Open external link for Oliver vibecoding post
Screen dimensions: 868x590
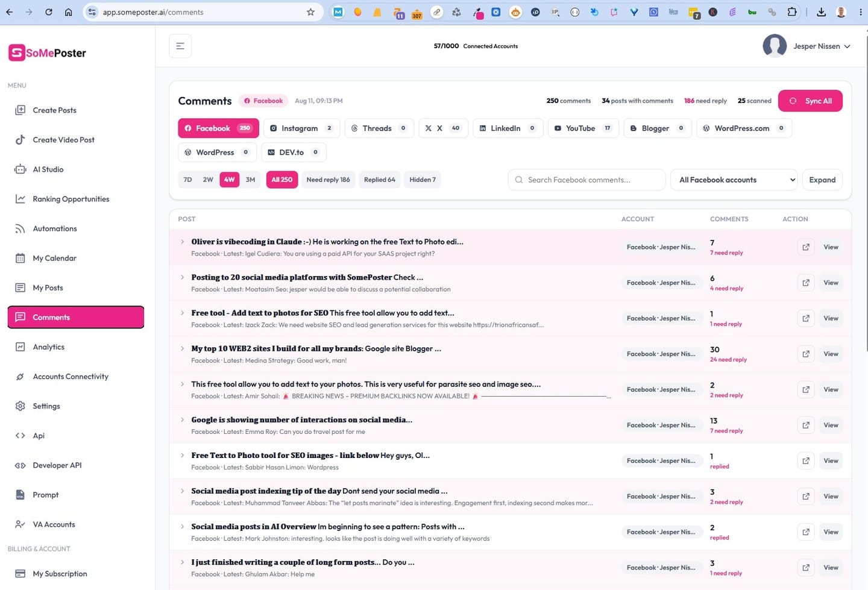(806, 247)
